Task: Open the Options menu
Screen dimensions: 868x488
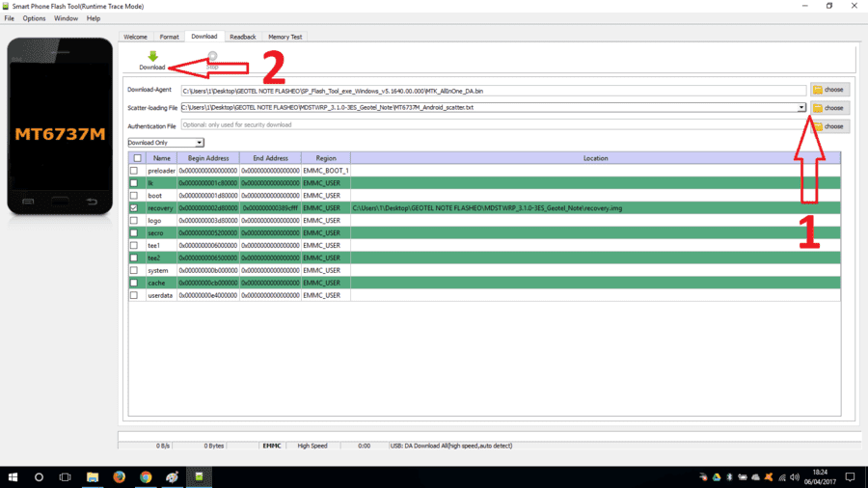Action: [34, 18]
